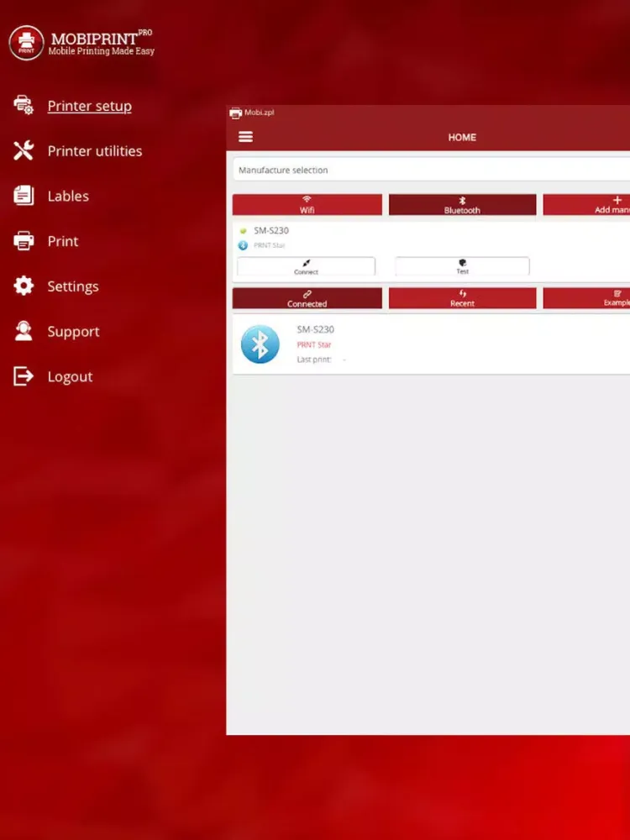
Task: Click the Add manual button
Action: click(x=586, y=205)
